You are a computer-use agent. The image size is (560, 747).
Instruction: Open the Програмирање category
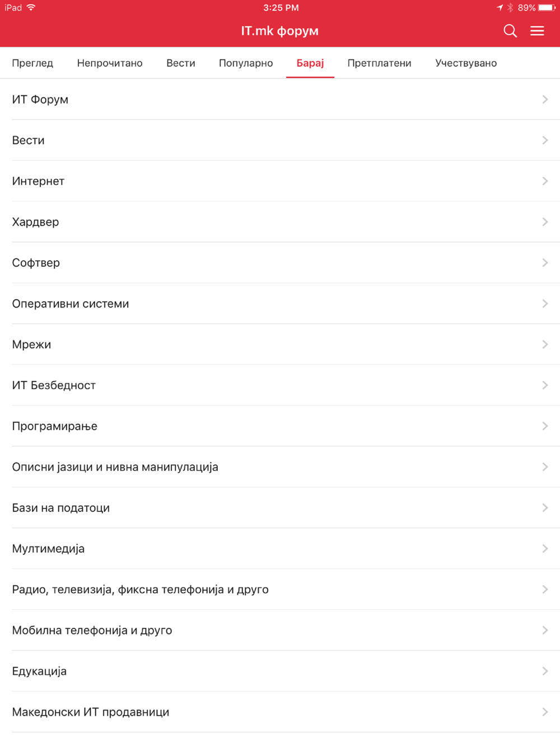tap(280, 426)
